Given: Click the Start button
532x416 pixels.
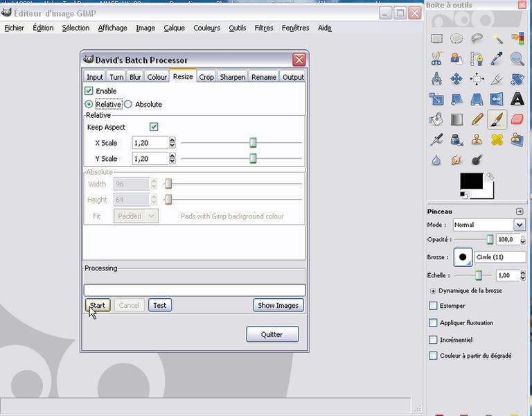Looking at the screenshot, I should coord(98,305).
